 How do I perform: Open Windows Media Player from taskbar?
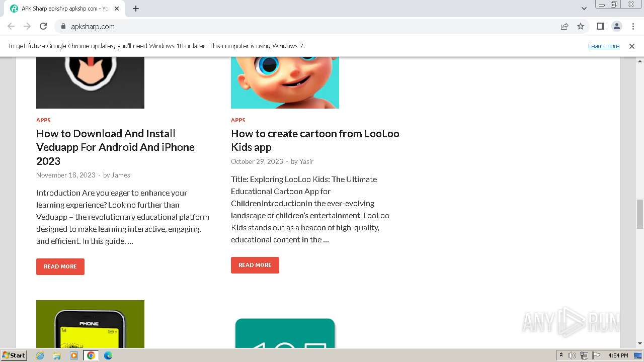point(74,355)
